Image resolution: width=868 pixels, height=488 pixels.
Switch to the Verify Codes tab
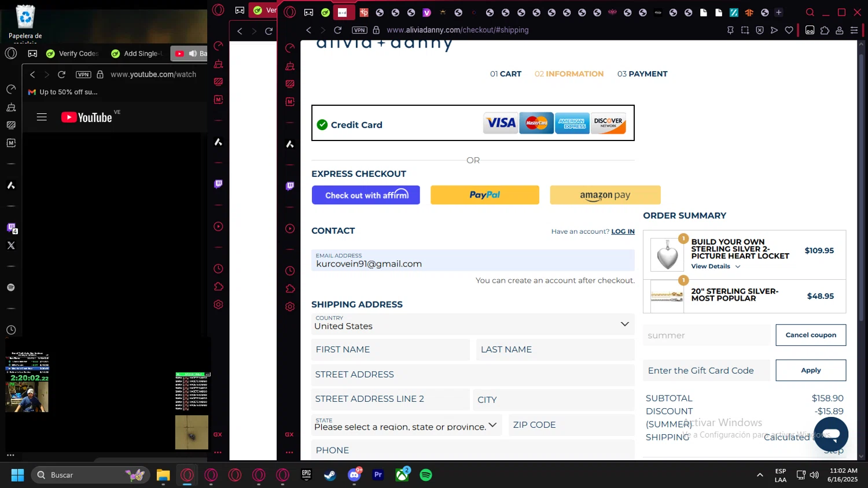coord(72,53)
